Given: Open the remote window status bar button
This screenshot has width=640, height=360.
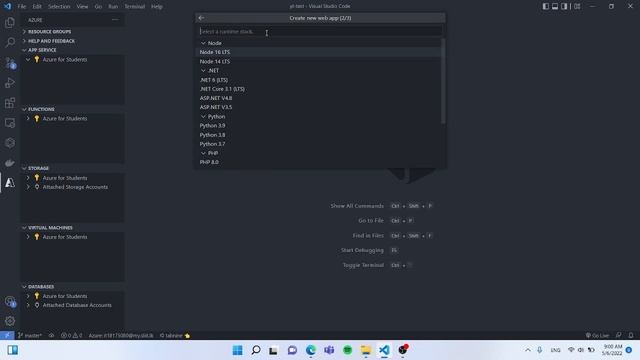Looking at the screenshot, I should pos(7,336).
